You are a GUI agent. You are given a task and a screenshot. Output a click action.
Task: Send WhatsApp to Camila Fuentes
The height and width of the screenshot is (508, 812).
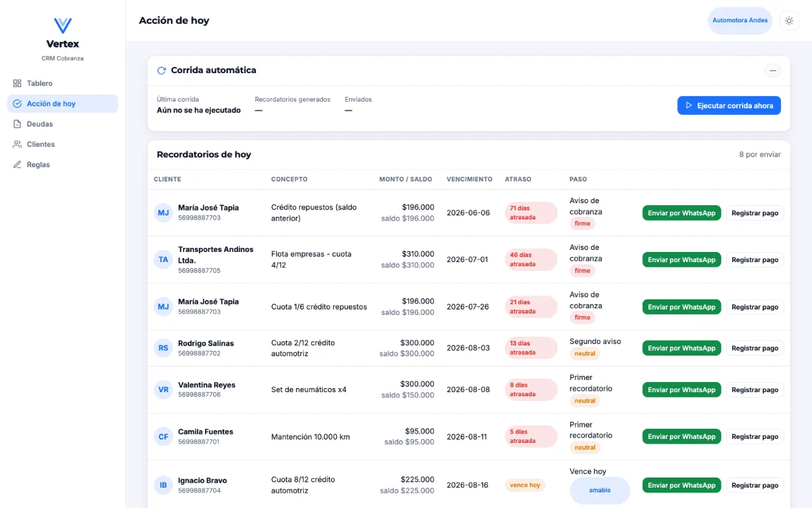click(681, 436)
